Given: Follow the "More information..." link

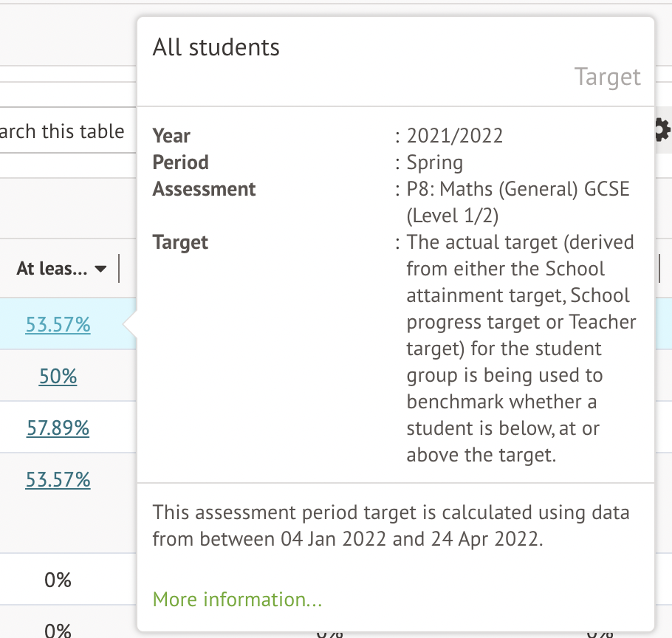Looking at the screenshot, I should coord(237,600).
